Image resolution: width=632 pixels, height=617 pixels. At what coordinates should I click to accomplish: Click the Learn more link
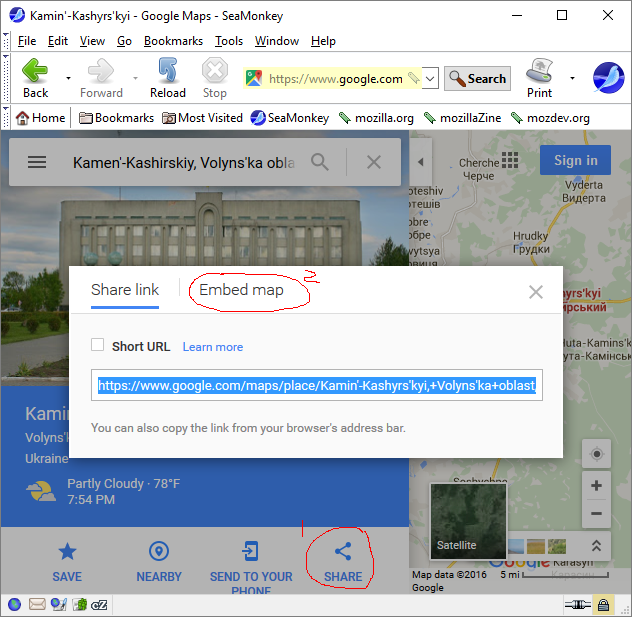pos(213,347)
